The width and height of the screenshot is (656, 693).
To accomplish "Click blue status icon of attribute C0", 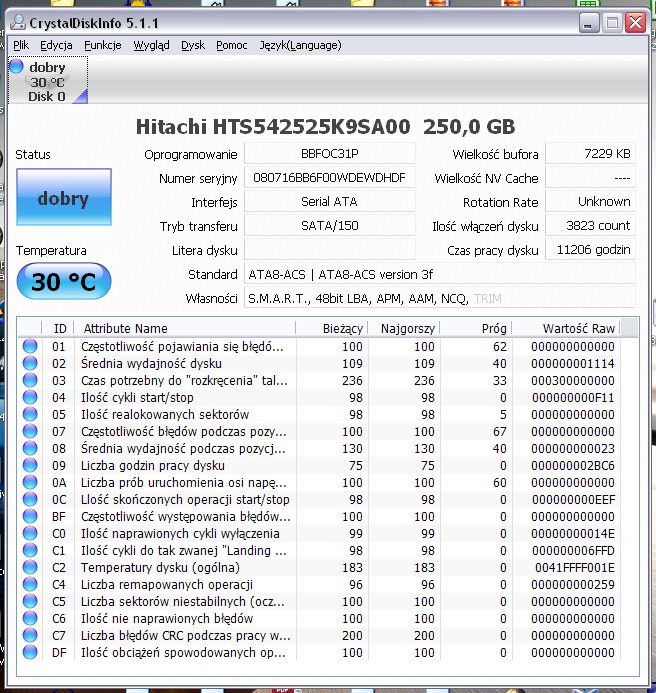I will 30,533.
